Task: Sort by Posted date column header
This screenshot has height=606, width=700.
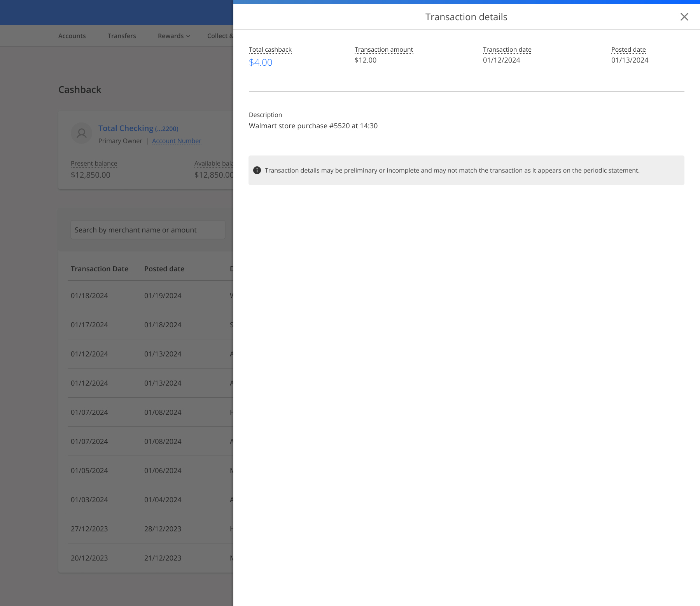Action: (x=164, y=269)
